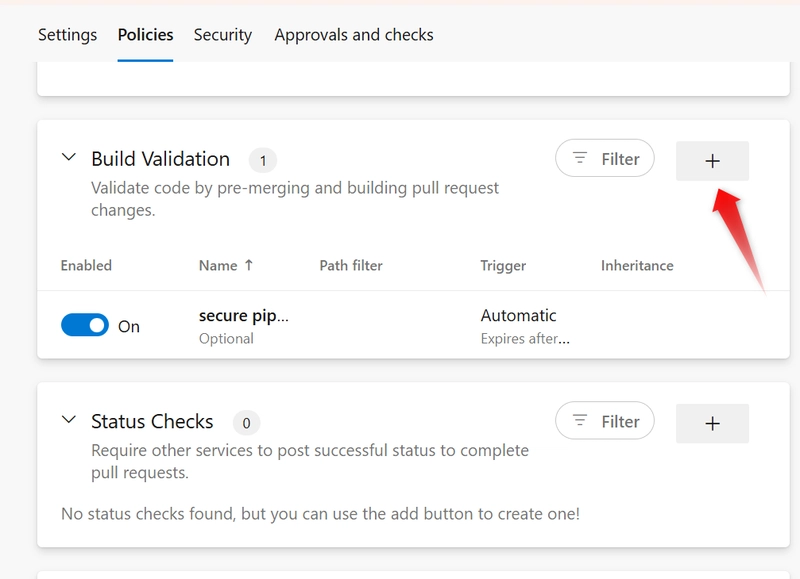The width and height of the screenshot is (800, 579).
Task: Sort by Name ascending arrow
Action: (x=248, y=265)
